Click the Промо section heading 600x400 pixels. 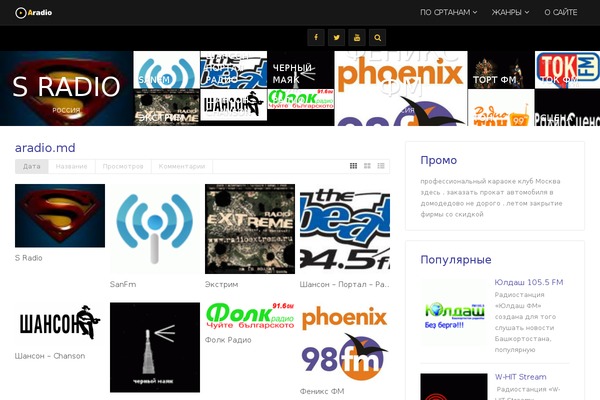coord(439,160)
